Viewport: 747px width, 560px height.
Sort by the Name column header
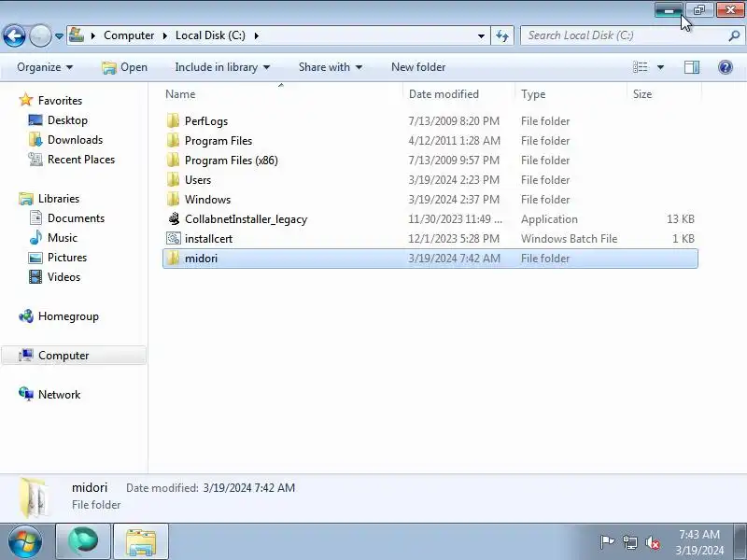282,94
